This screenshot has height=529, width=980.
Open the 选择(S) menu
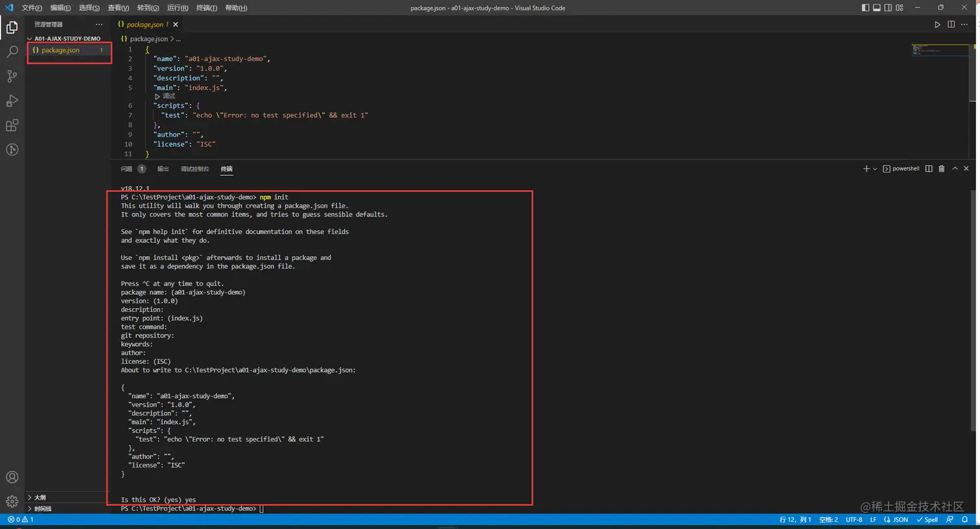tap(89, 8)
